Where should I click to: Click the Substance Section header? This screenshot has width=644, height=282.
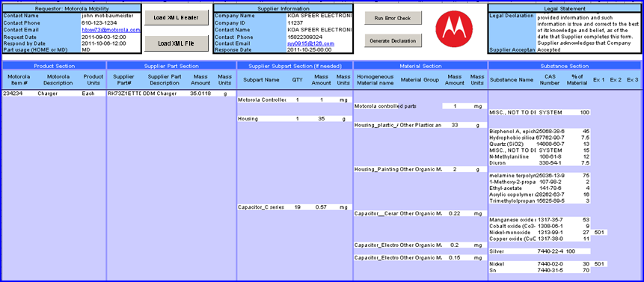tap(564, 66)
